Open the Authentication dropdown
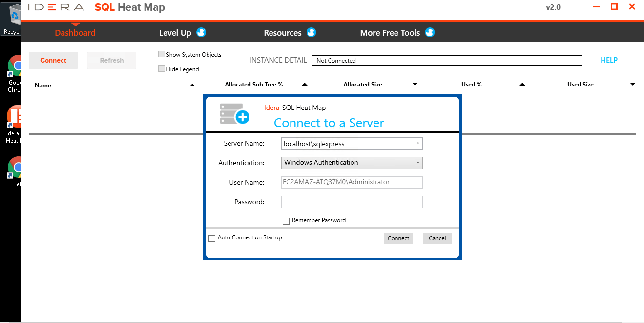Screen dimensions: 644x323 click(418, 163)
